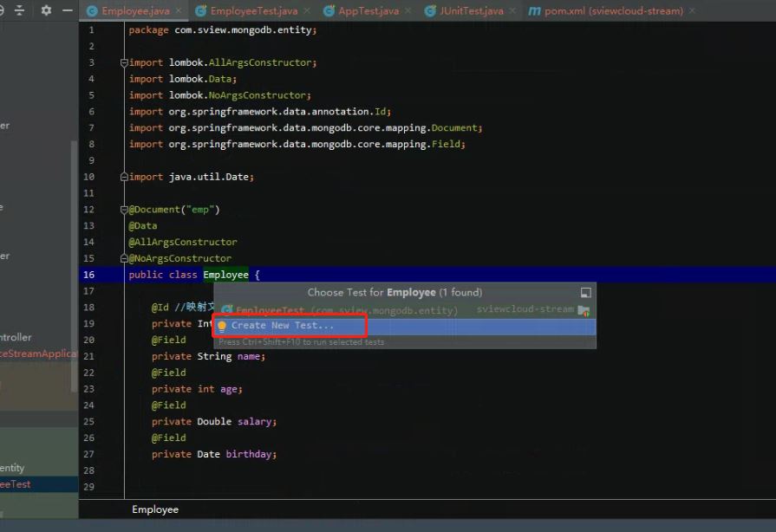Viewport: 776px width, 532px height.
Task: Click the EmployeeTest class icon in popup
Action: point(226,310)
